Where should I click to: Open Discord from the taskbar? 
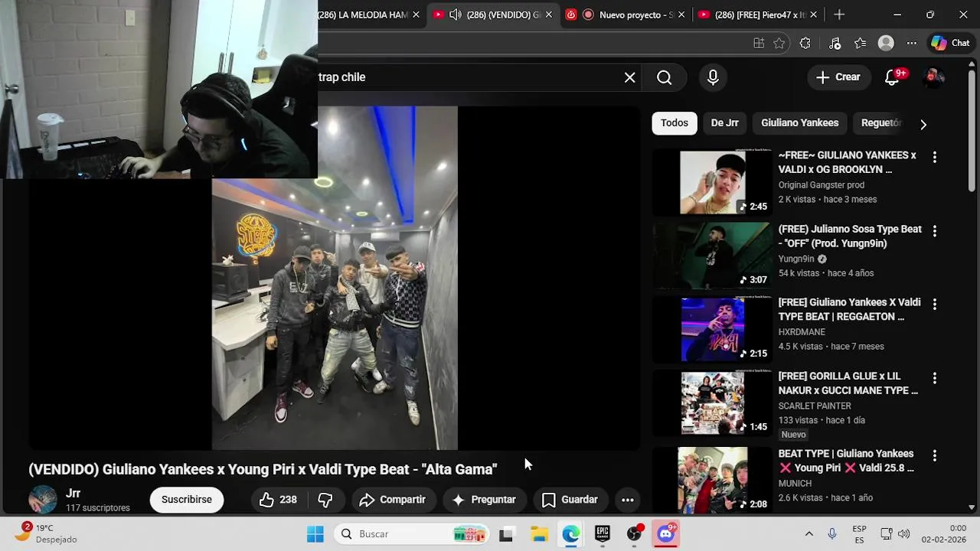tap(666, 534)
